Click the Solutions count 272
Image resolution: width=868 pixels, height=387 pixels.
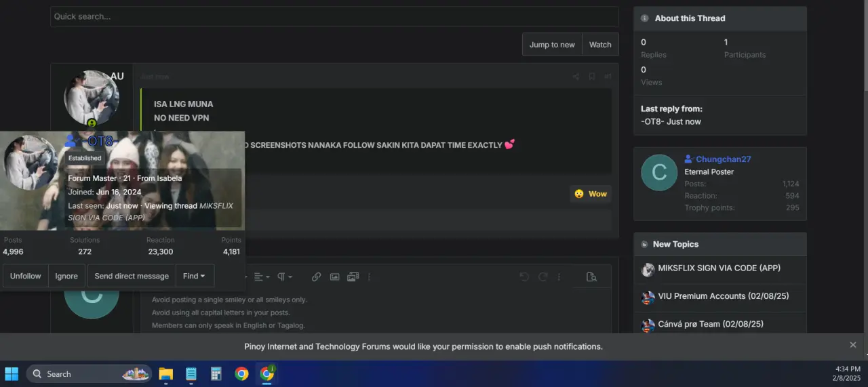tap(85, 251)
